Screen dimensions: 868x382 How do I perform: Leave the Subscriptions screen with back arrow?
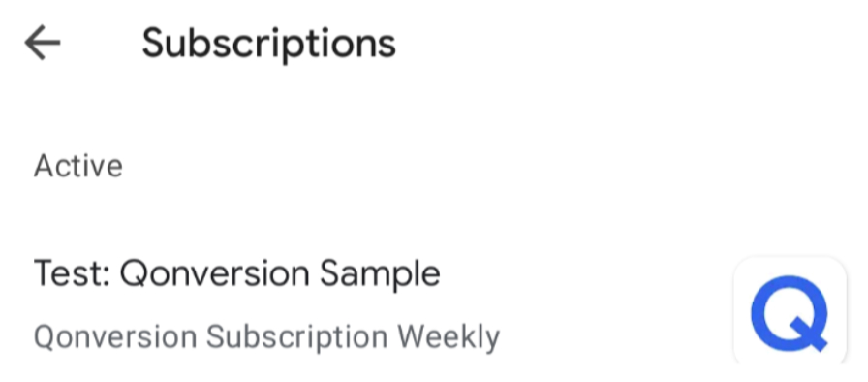click(x=43, y=43)
